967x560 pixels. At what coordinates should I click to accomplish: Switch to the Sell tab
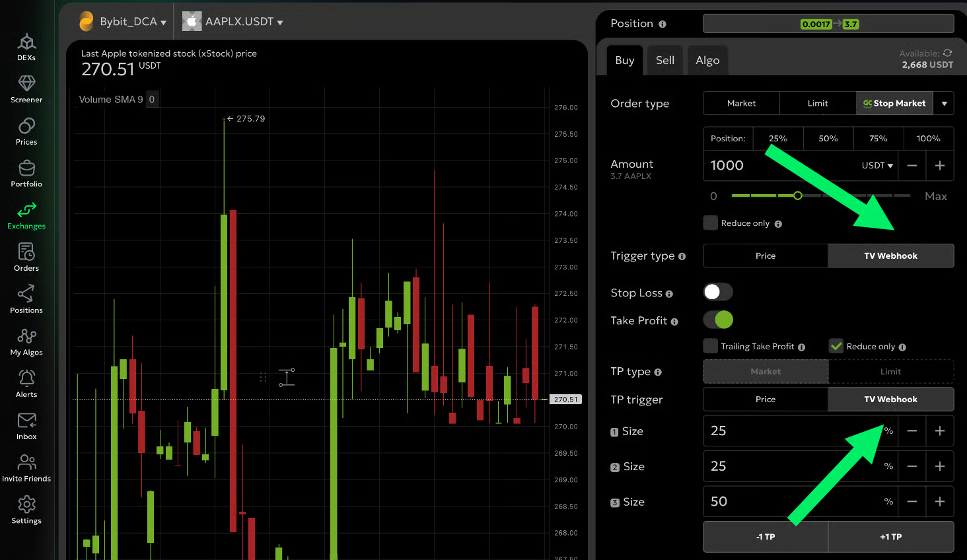click(x=664, y=60)
